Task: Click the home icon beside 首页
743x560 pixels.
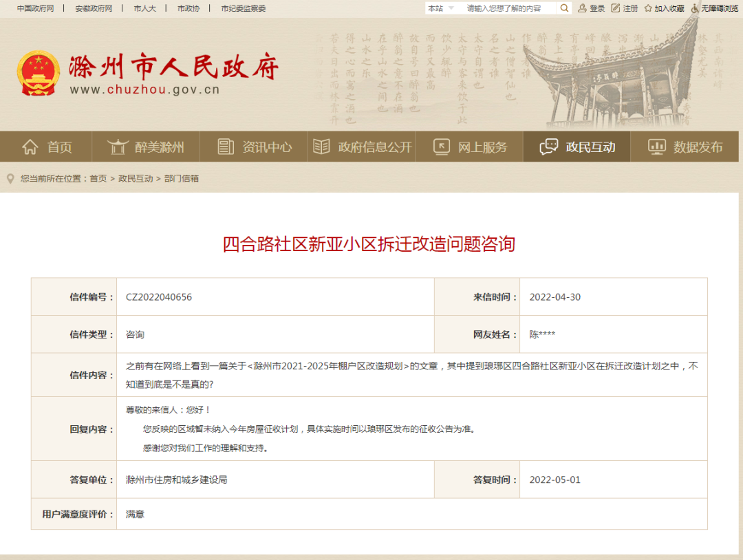Action: point(30,146)
